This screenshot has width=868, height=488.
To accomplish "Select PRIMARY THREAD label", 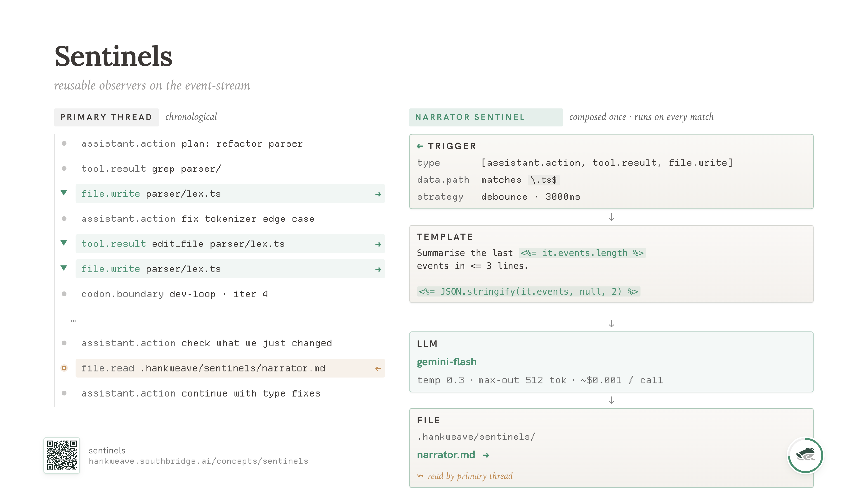I will pyautogui.click(x=106, y=117).
